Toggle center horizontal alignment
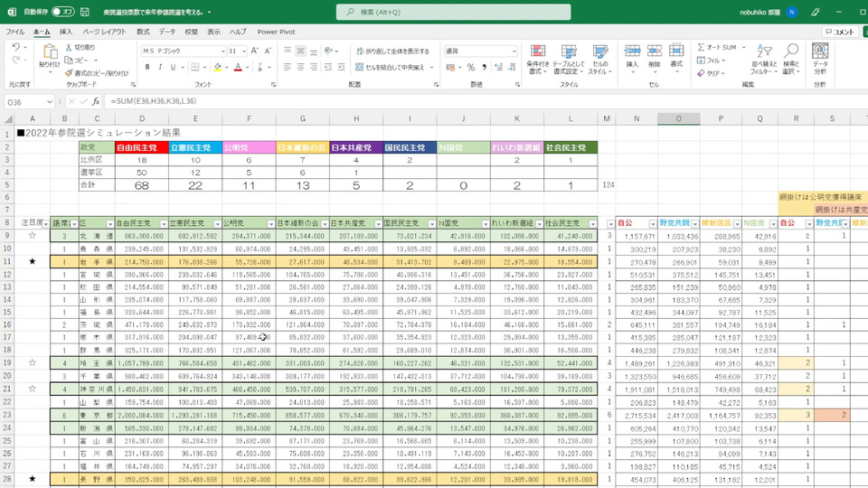The height and width of the screenshot is (488, 868). (300, 67)
